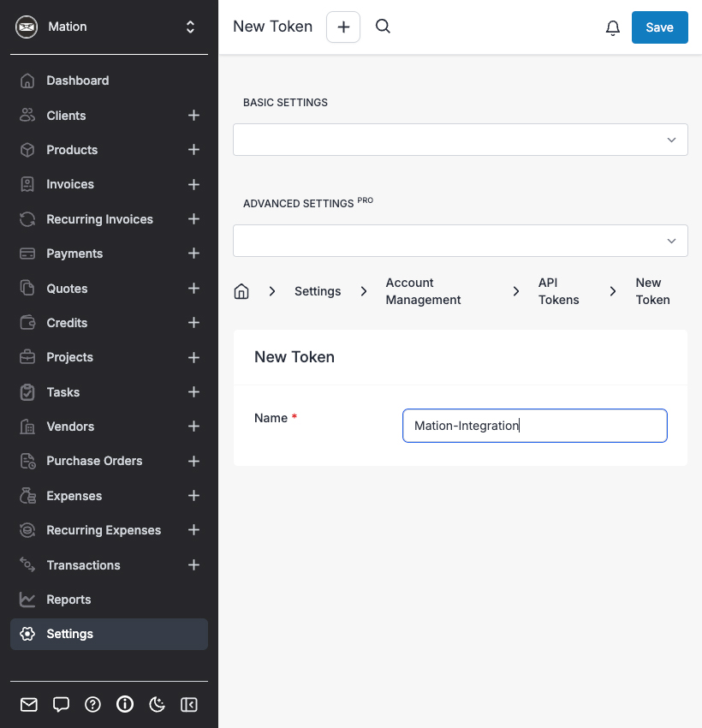Open notifications bell
The width and height of the screenshot is (702, 728).
pos(613,28)
